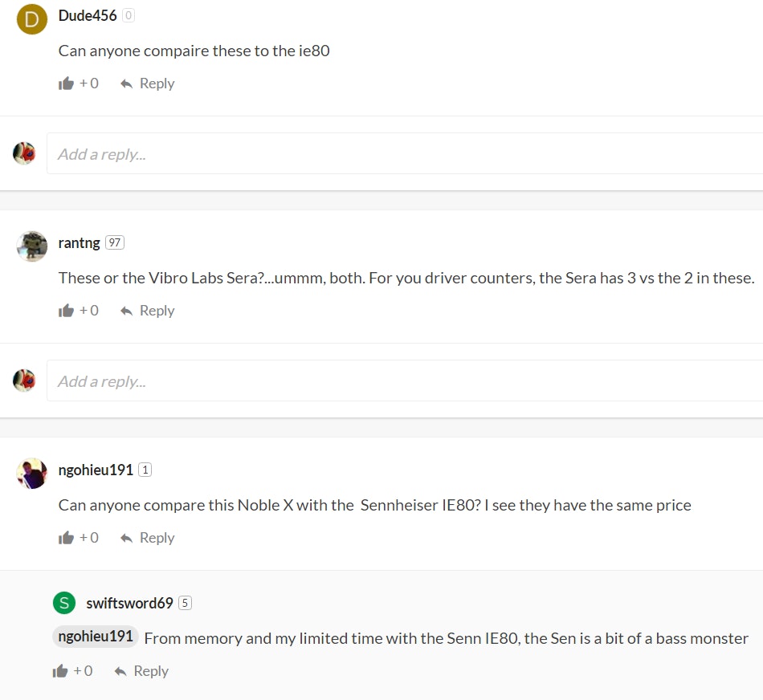Image resolution: width=763 pixels, height=700 pixels.
Task: Like swiftsword69's reply using thumbs-up
Action: coord(60,671)
